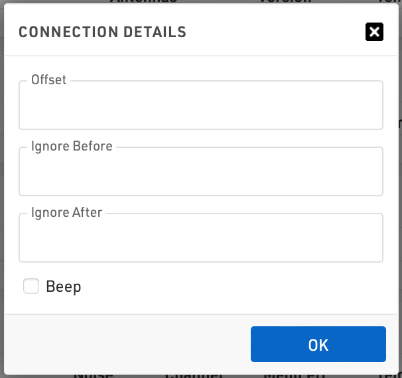Click the Offset field label
402x378 pixels.
[x=49, y=80]
